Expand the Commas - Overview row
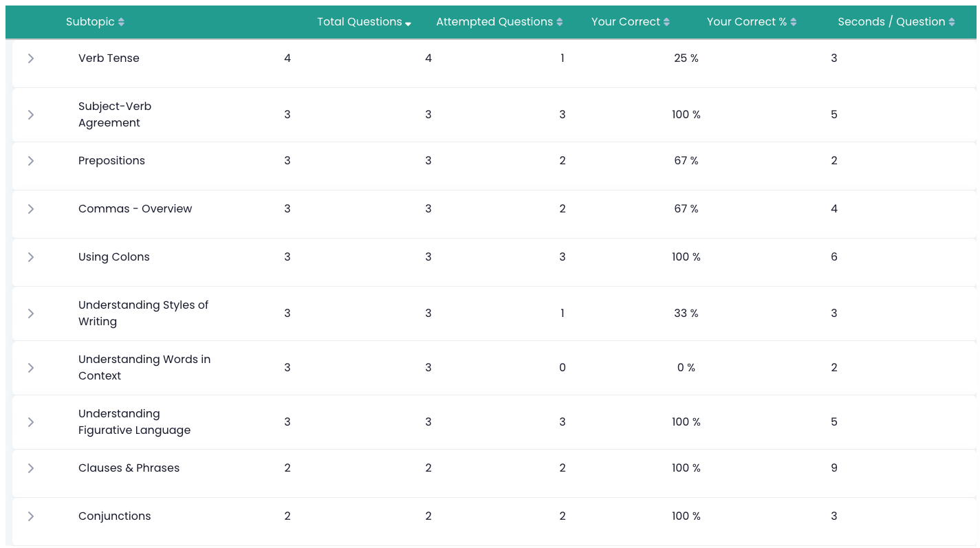The height and width of the screenshot is (548, 980). click(x=31, y=209)
